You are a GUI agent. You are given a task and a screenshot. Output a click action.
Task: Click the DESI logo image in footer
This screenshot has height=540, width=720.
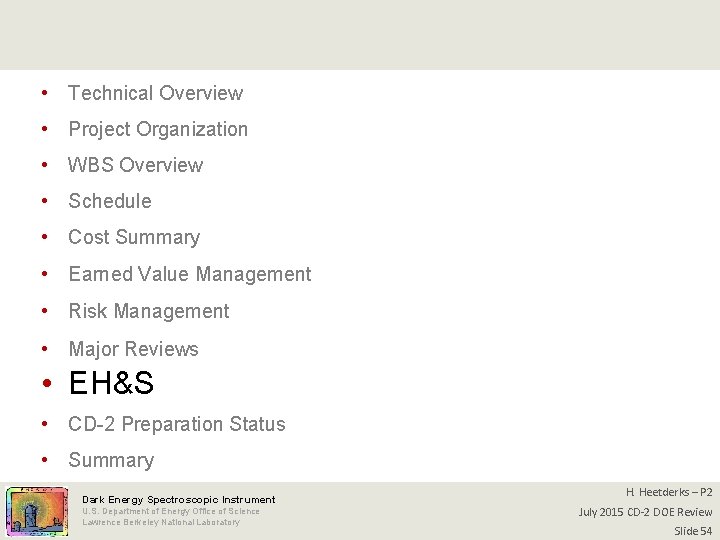[x=37, y=512]
